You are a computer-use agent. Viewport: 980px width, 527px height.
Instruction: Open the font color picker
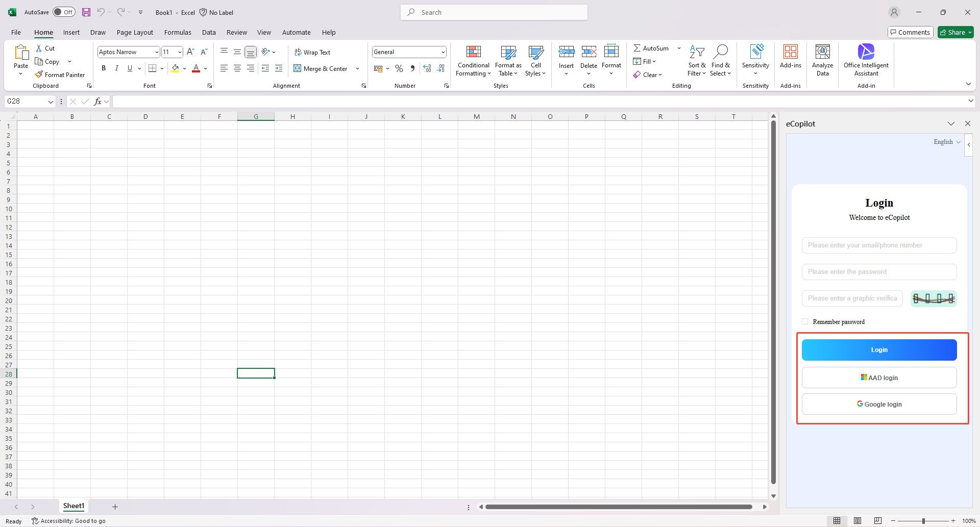(205, 68)
